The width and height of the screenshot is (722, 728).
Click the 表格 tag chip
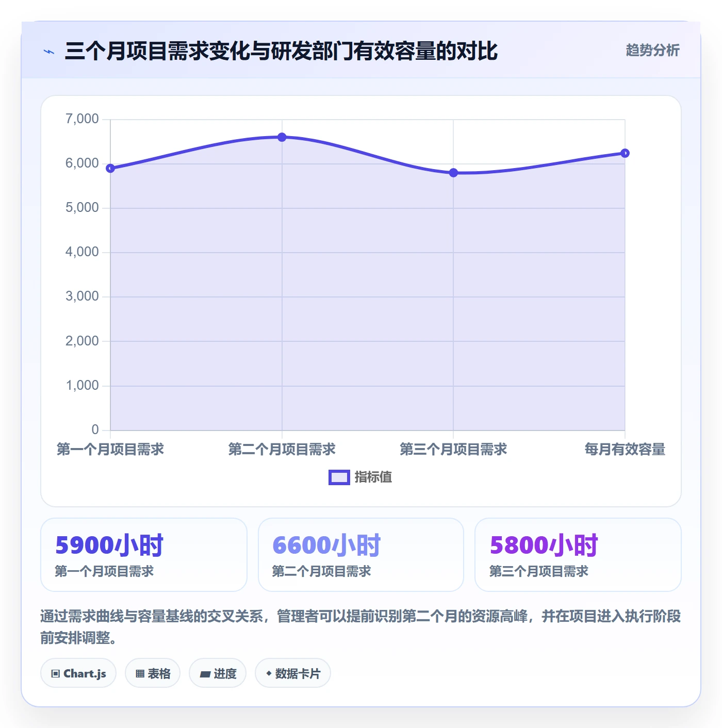click(153, 673)
